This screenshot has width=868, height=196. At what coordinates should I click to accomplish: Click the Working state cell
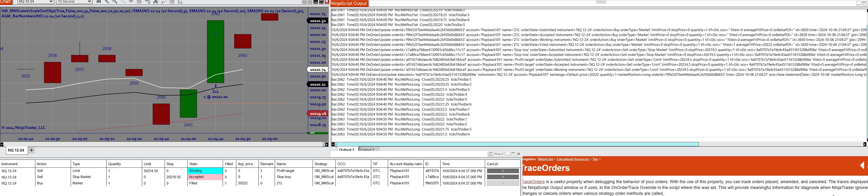205,171
